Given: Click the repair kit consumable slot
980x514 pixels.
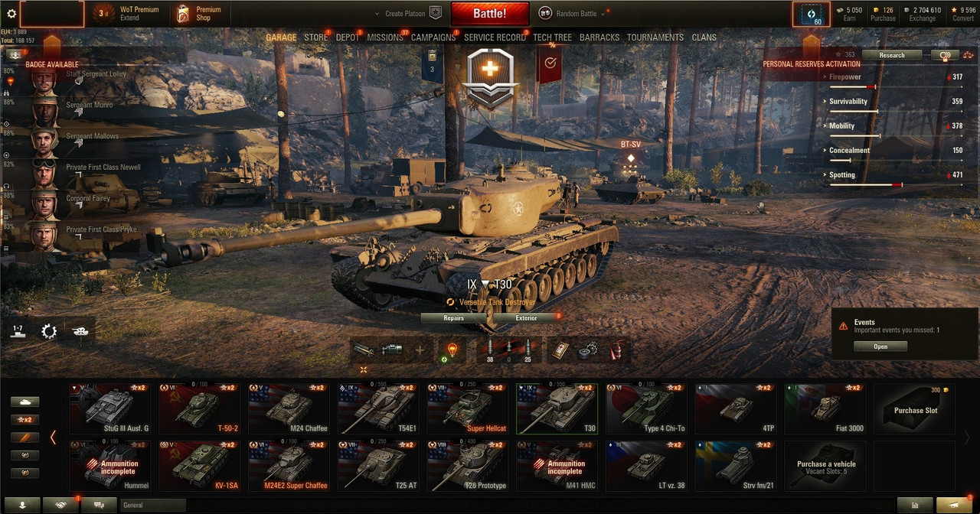Looking at the screenshot, I should tap(589, 350).
